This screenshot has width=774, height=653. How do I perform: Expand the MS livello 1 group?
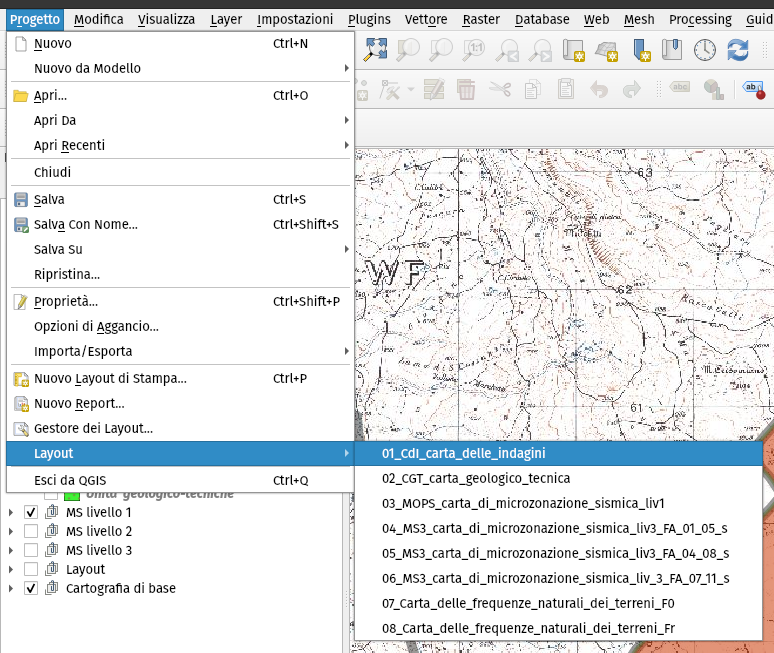coord(11,512)
